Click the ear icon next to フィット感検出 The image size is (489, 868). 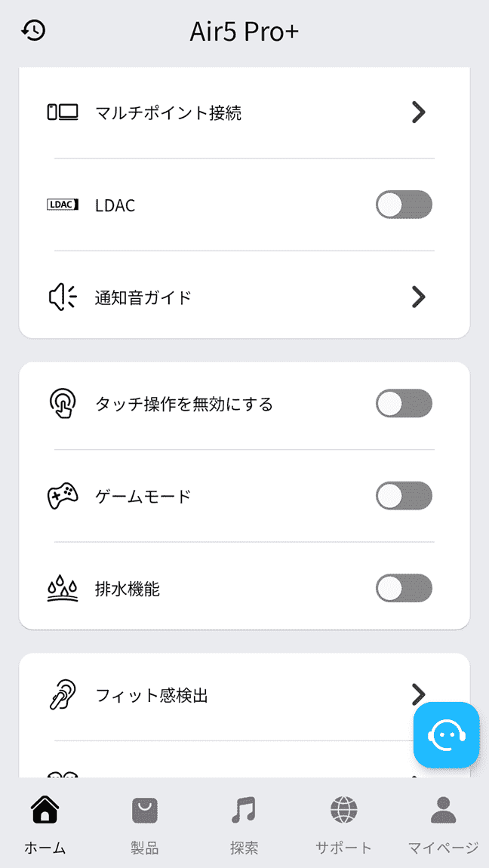coord(63,694)
